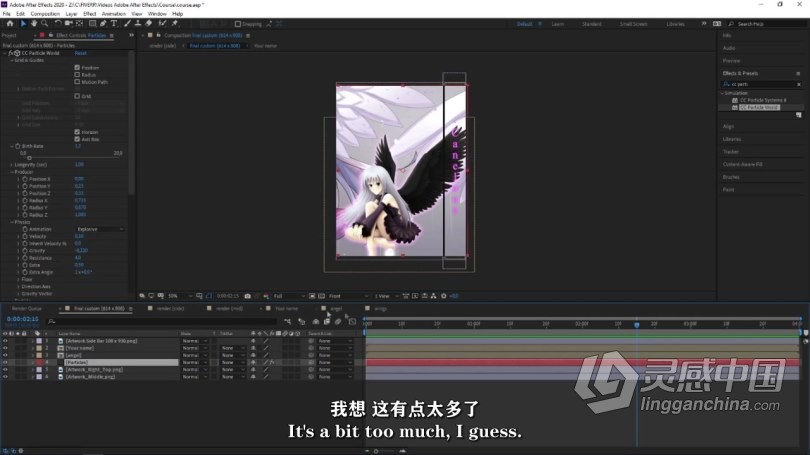Collapse the Producer group

tap(12, 172)
